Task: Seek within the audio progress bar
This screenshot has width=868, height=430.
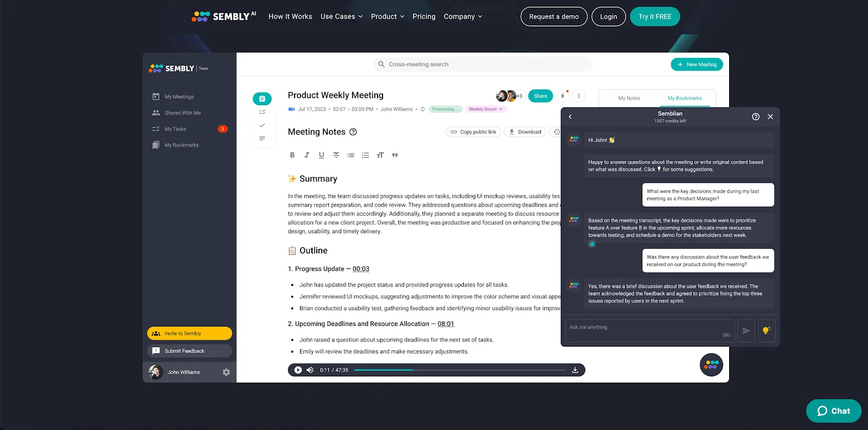Action: point(459,370)
